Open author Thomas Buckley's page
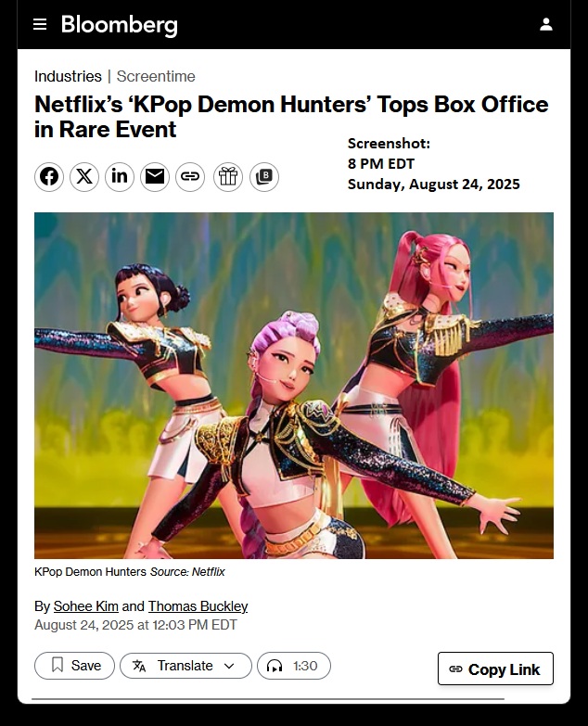The height and width of the screenshot is (726, 588). [198, 606]
